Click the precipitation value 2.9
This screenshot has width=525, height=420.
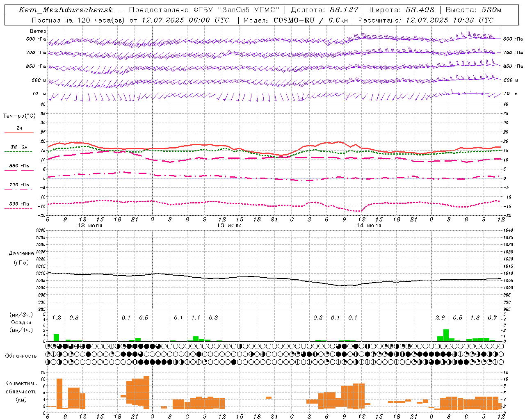click(x=440, y=317)
